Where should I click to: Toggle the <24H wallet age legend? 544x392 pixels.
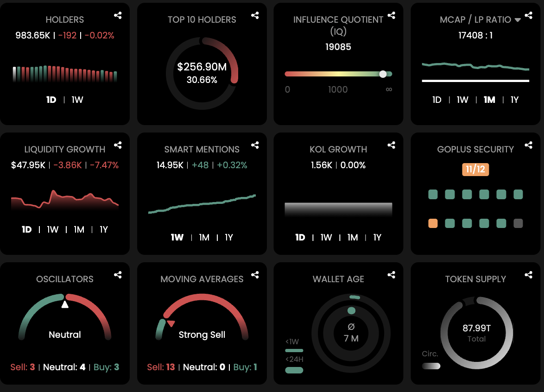tap(294, 370)
